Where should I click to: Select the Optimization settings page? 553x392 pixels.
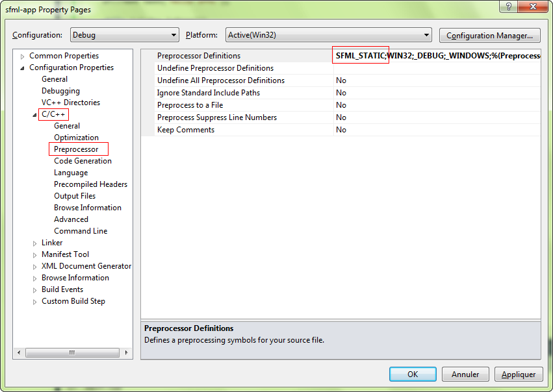76,137
